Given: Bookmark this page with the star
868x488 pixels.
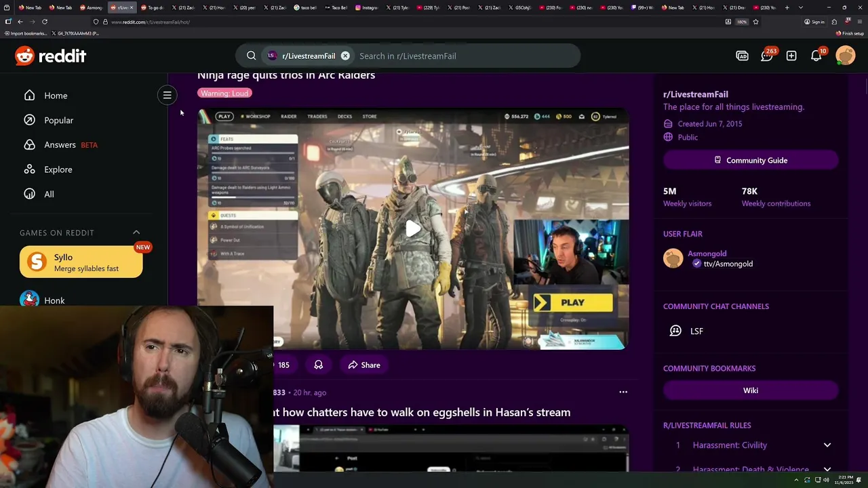Looking at the screenshot, I should (x=755, y=22).
